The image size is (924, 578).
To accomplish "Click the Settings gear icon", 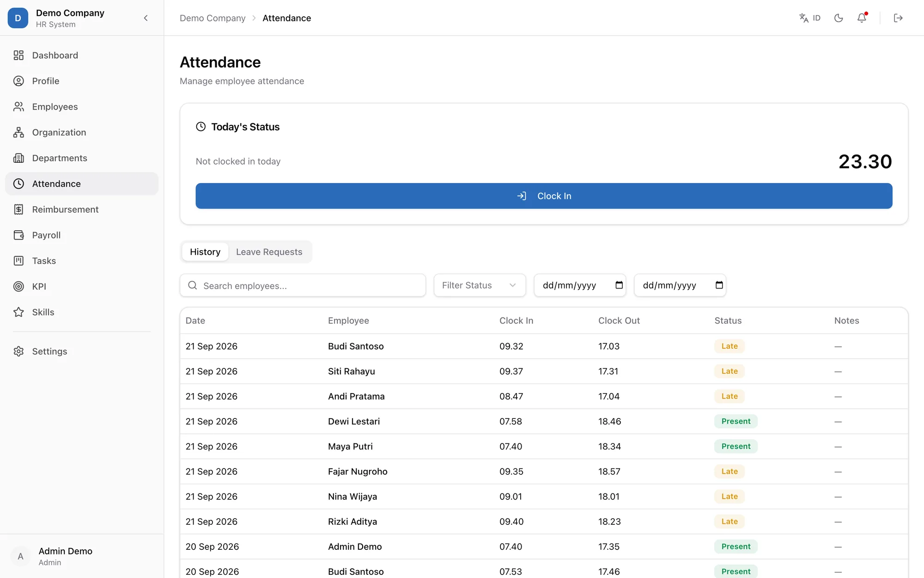I will click(18, 351).
